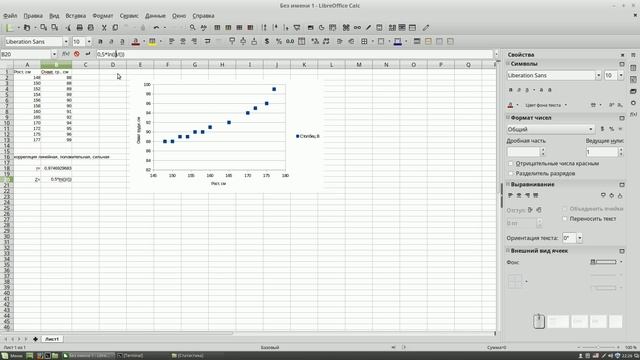The width and height of the screenshot is (640, 360).
Task: Click the formula input line
Action: (294, 54)
